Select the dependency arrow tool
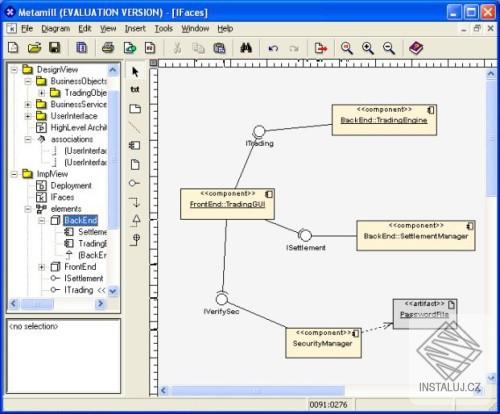 [135, 202]
